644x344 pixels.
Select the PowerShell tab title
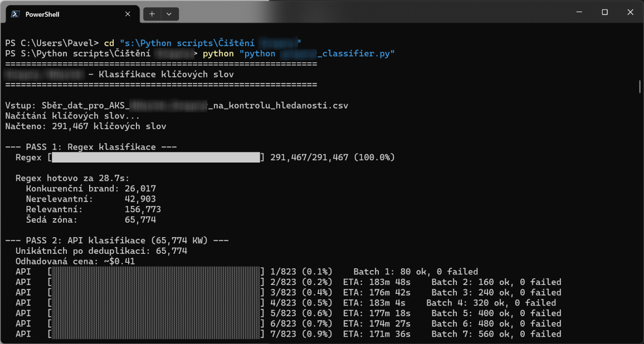click(42, 14)
